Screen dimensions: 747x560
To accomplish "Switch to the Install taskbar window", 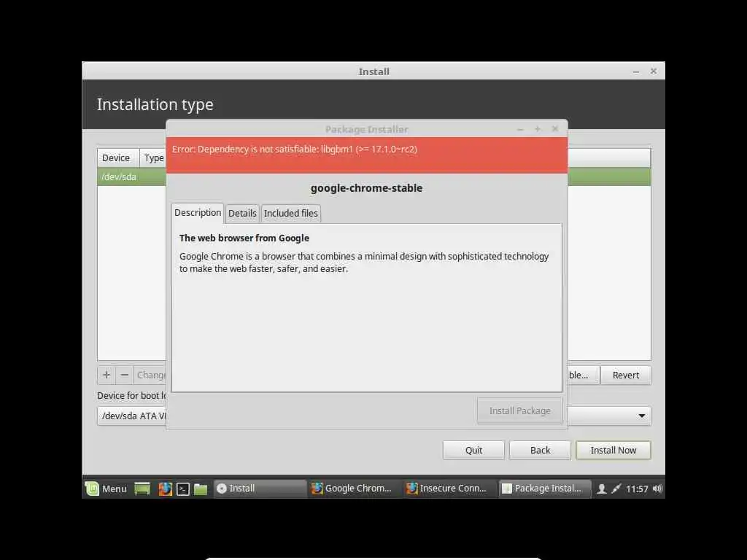I will (x=259, y=489).
